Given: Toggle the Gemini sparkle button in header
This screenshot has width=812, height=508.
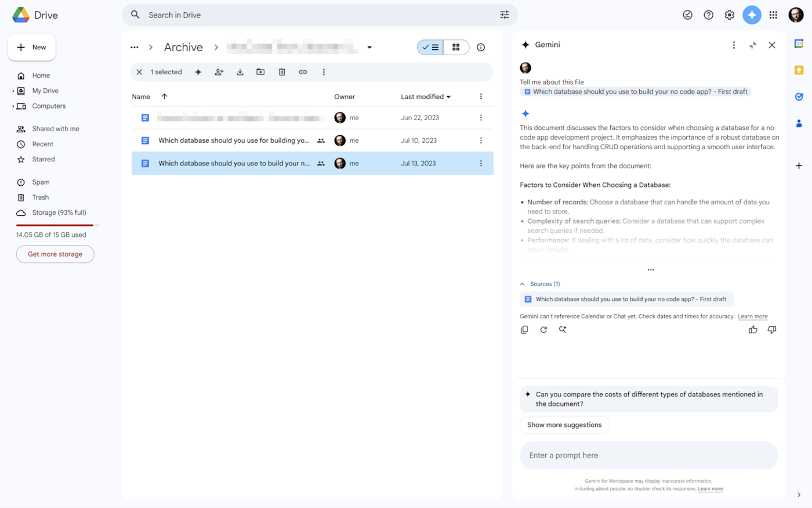Looking at the screenshot, I should tap(752, 15).
